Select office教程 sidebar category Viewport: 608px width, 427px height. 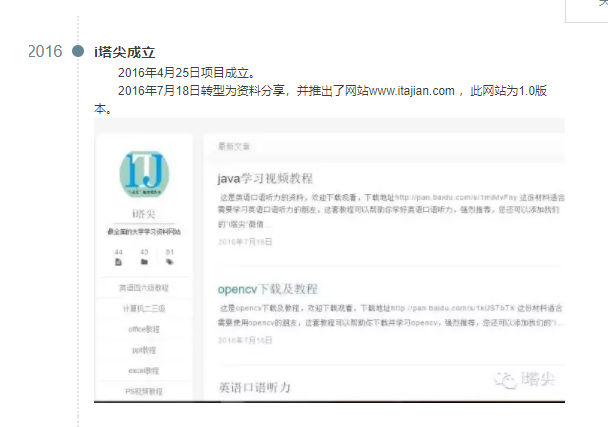point(143,329)
